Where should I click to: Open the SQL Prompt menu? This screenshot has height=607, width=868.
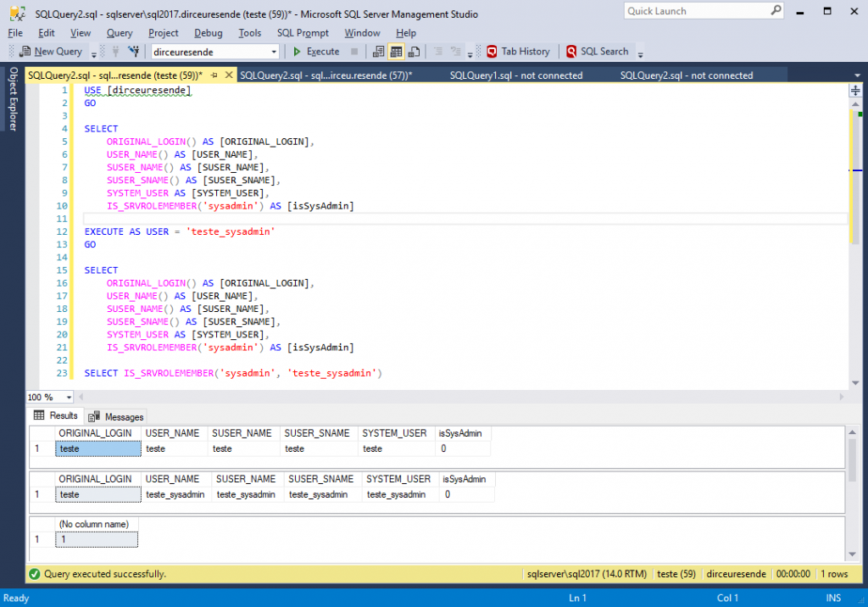click(305, 32)
